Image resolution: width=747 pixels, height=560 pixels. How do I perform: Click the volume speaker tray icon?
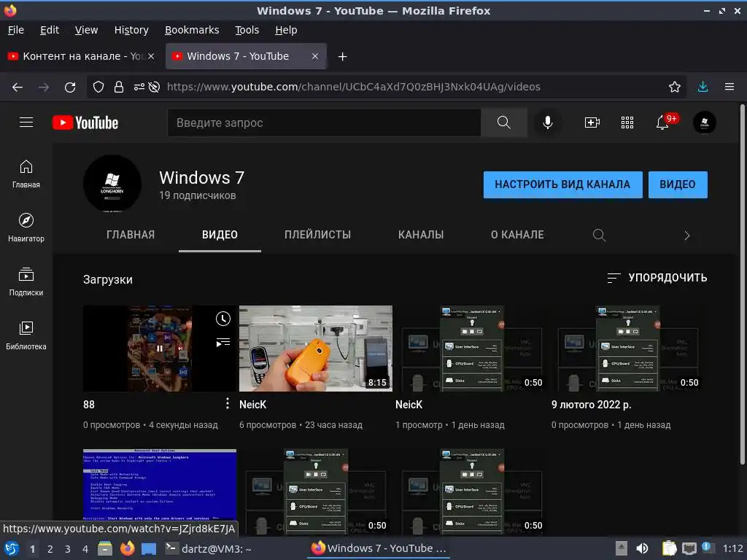pos(642,548)
